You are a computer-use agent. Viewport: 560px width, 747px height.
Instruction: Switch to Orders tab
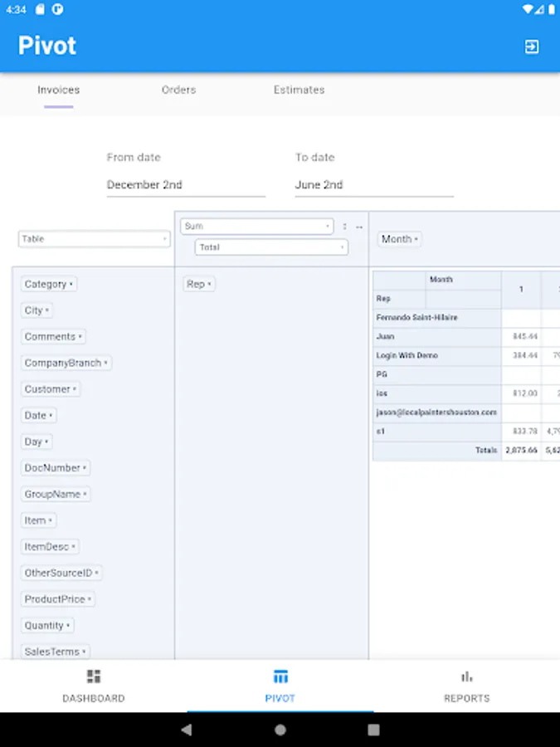(178, 90)
